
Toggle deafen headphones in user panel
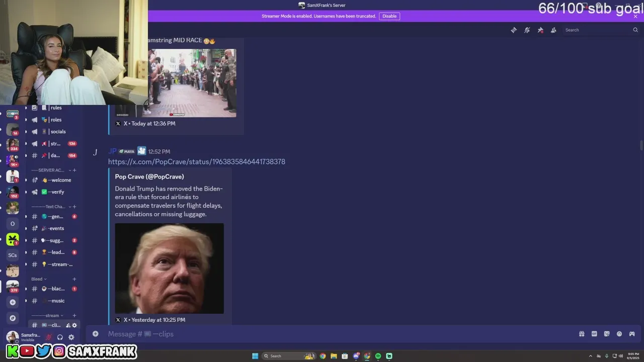click(60, 337)
